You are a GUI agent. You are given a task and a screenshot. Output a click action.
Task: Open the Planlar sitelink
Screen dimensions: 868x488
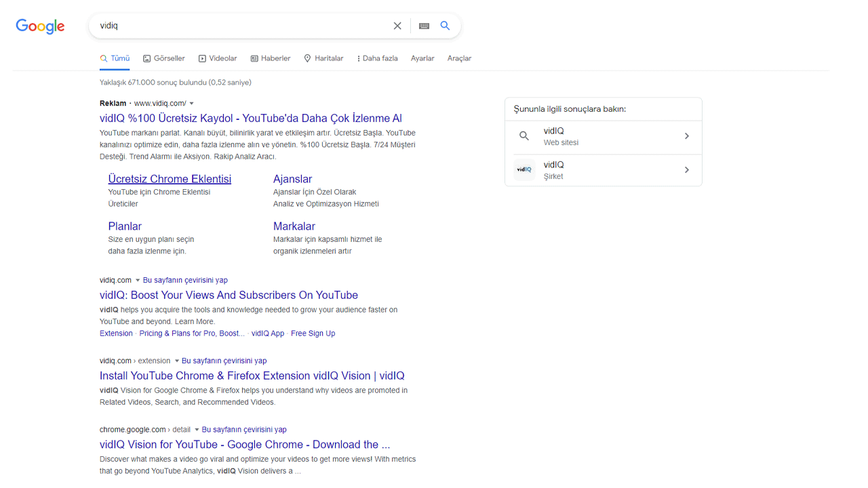pos(125,226)
